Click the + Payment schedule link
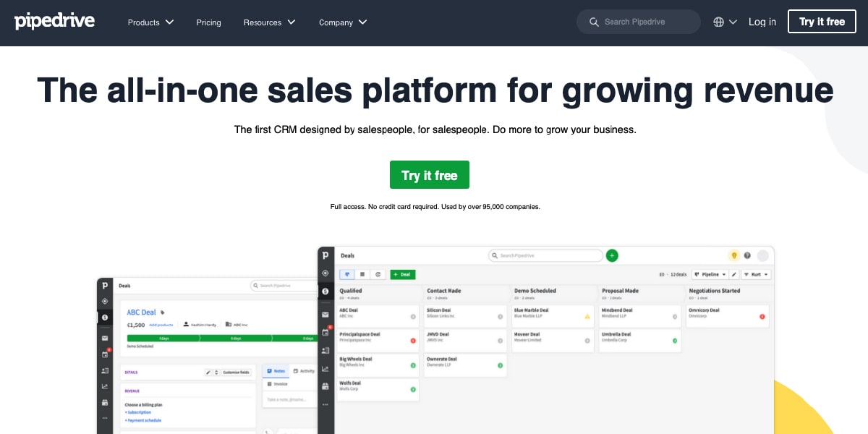Screen dimensions: 868x434 click(x=142, y=420)
